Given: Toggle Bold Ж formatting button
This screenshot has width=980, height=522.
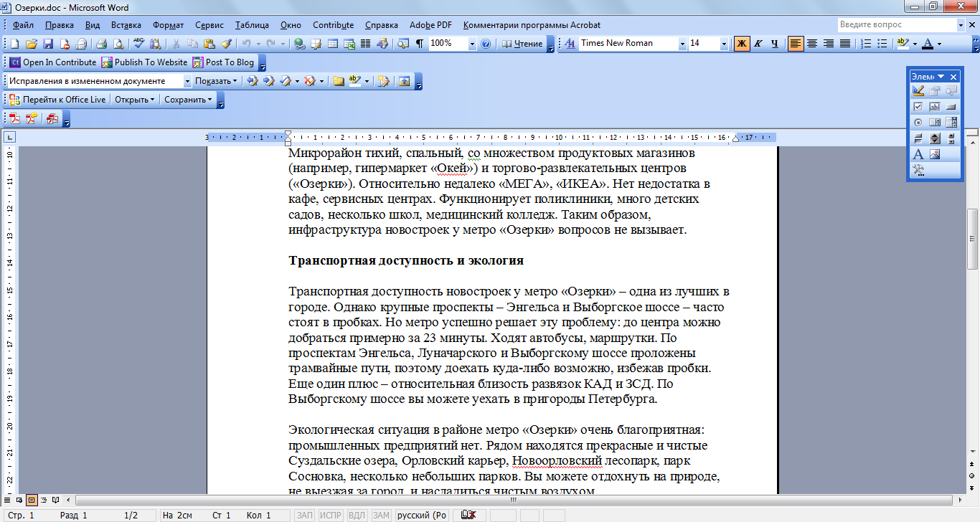Looking at the screenshot, I should coord(742,44).
